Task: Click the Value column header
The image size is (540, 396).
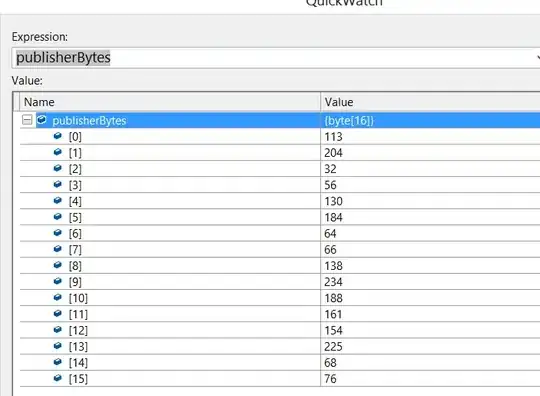Action: [430, 102]
